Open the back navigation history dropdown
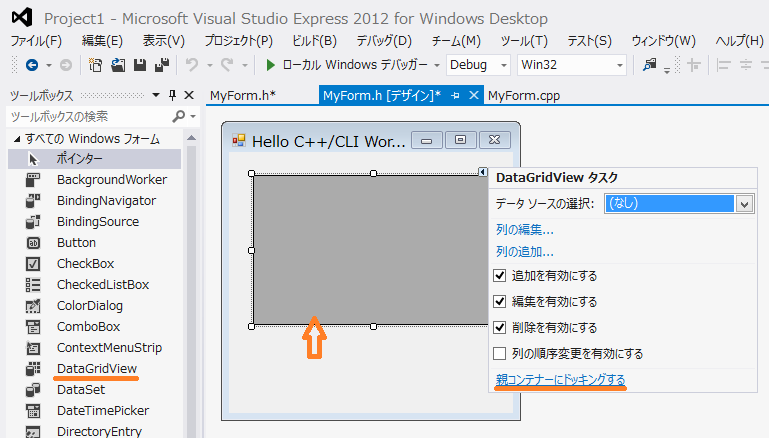This screenshot has height=438, width=769. coord(49,65)
